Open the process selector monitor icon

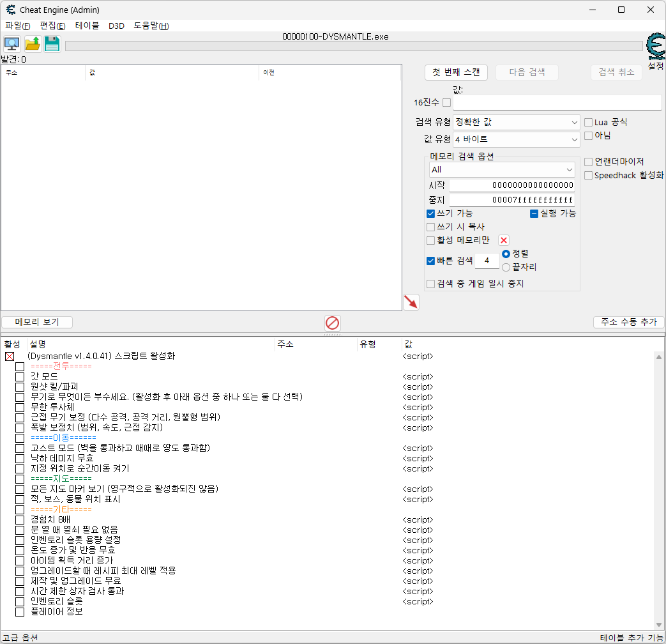coord(11,44)
